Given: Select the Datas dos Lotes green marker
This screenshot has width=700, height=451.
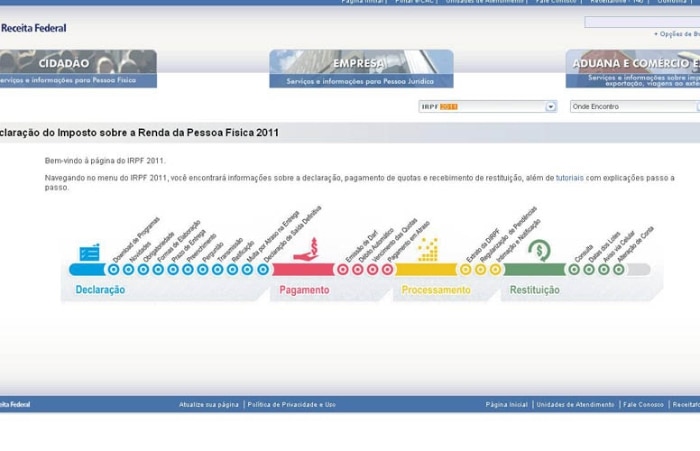Looking at the screenshot, I should [x=589, y=269].
